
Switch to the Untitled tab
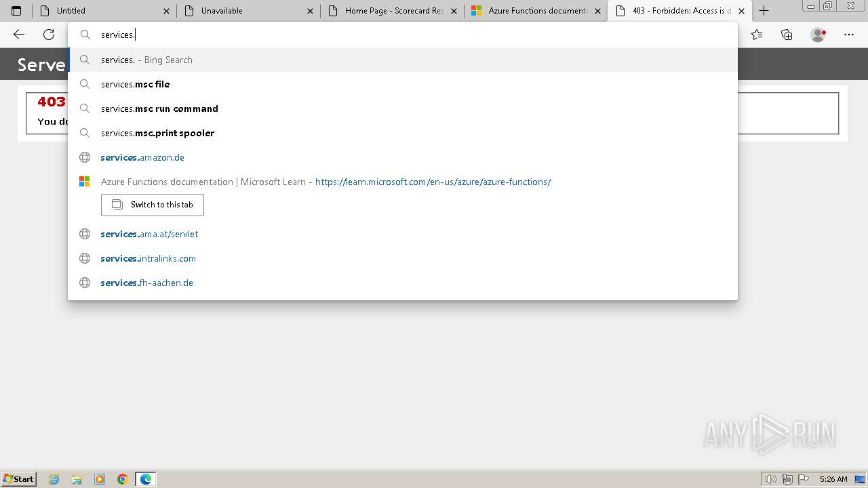[x=104, y=11]
